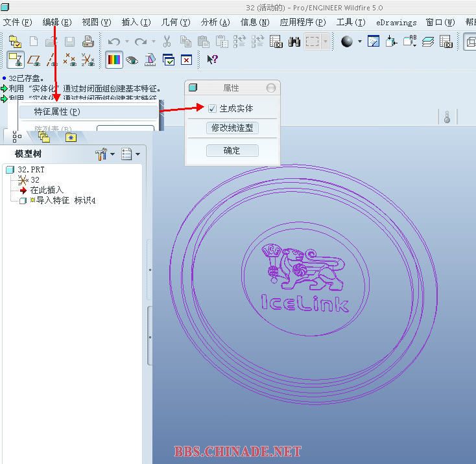Open view manager table-camera icon

point(446,41)
